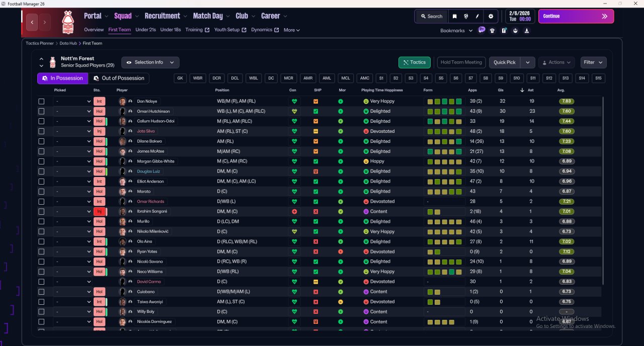This screenshot has width=644, height=346.
Task: Open the Club menu
Action: point(245,16)
